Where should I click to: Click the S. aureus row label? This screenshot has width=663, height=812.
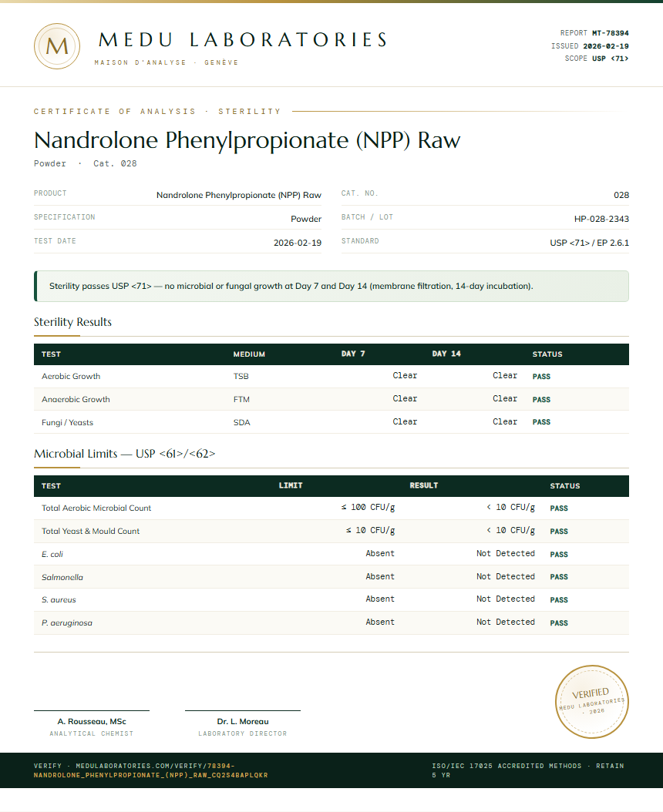tap(59, 600)
